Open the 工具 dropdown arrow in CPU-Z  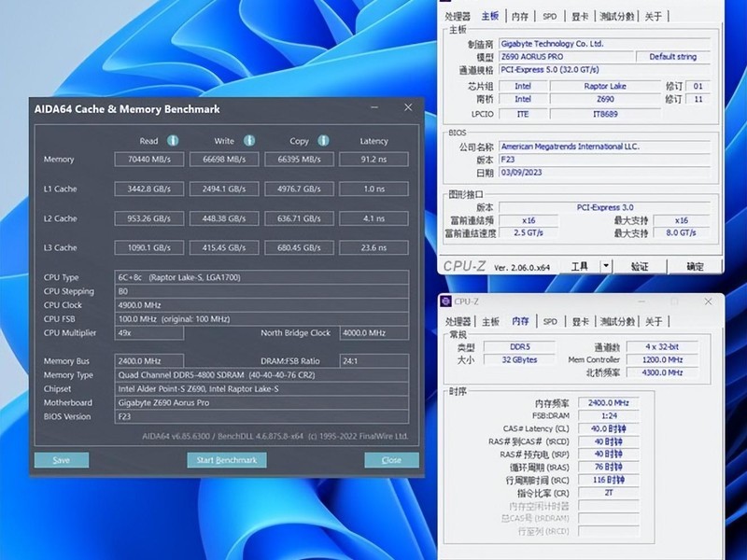click(x=605, y=266)
